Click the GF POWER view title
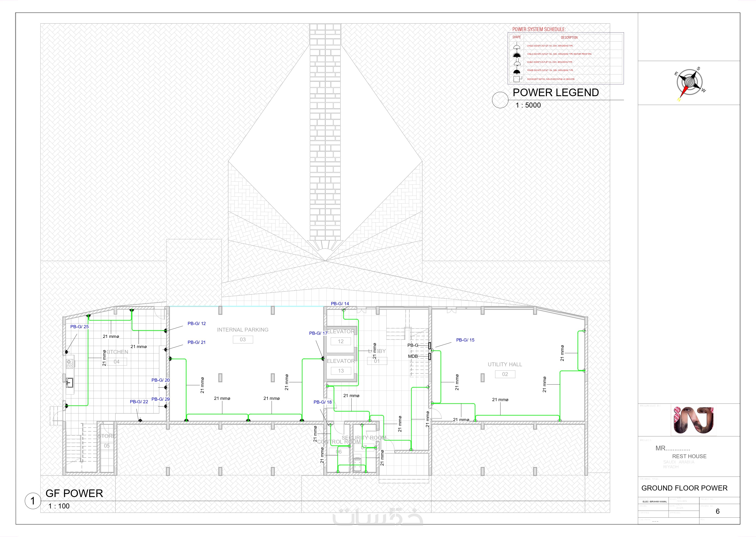Screen dimensions: 756x537 pyautogui.click(x=74, y=493)
